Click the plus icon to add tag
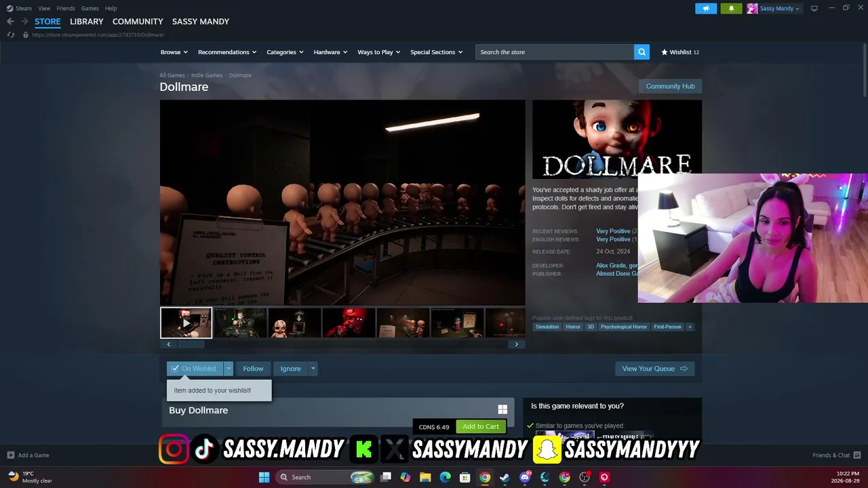Viewport: 868px width, 488px height. coord(690,327)
